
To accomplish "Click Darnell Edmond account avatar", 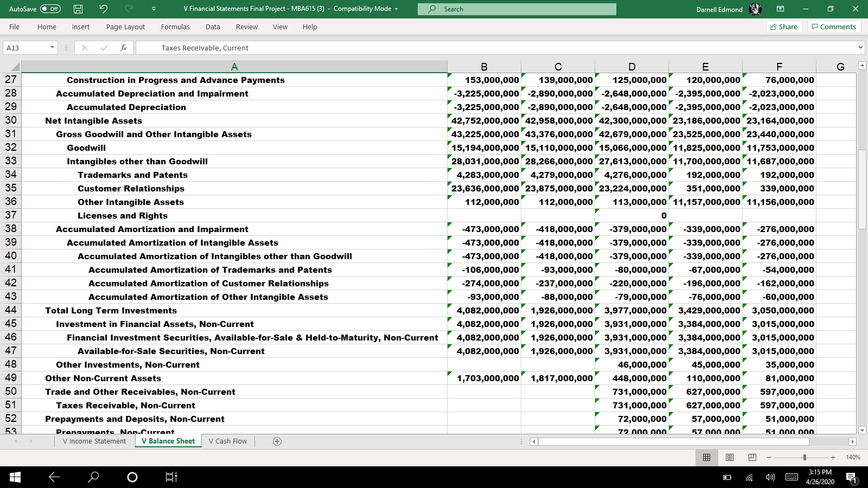I will tap(755, 9).
